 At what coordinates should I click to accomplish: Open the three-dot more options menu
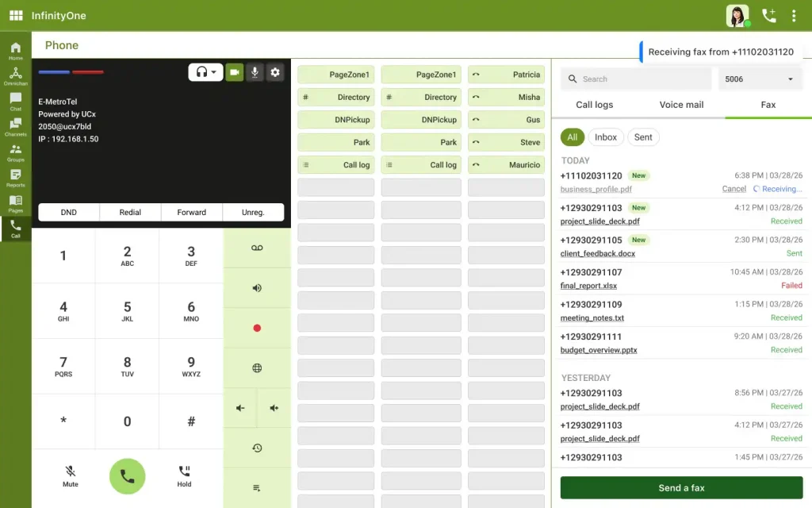(x=793, y=16)
